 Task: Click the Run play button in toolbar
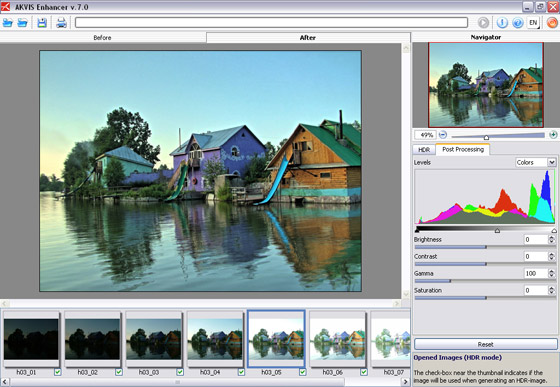tap(483, 23)
